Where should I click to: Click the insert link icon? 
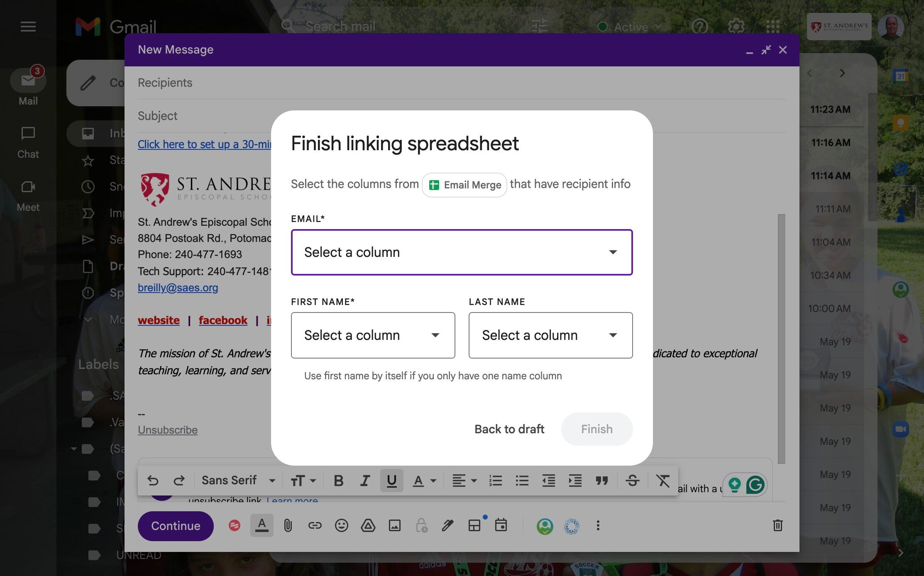pyautogui.click(x=315, y=526)
